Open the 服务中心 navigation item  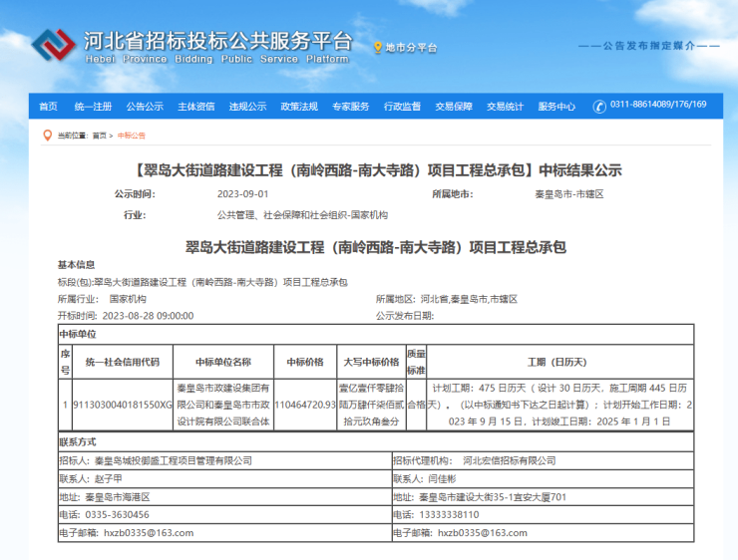[556, 107]
